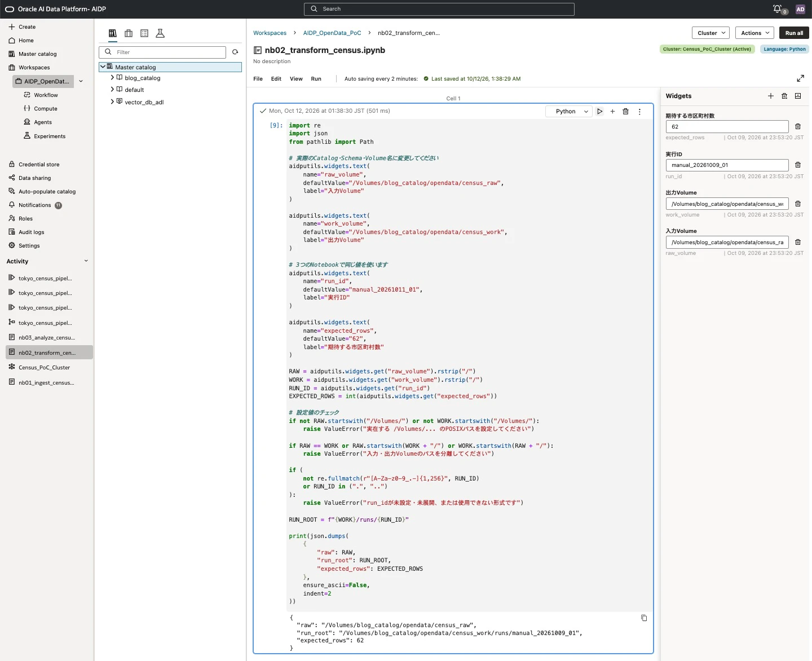Collapse the Master catalog tree node

[103, 67]
